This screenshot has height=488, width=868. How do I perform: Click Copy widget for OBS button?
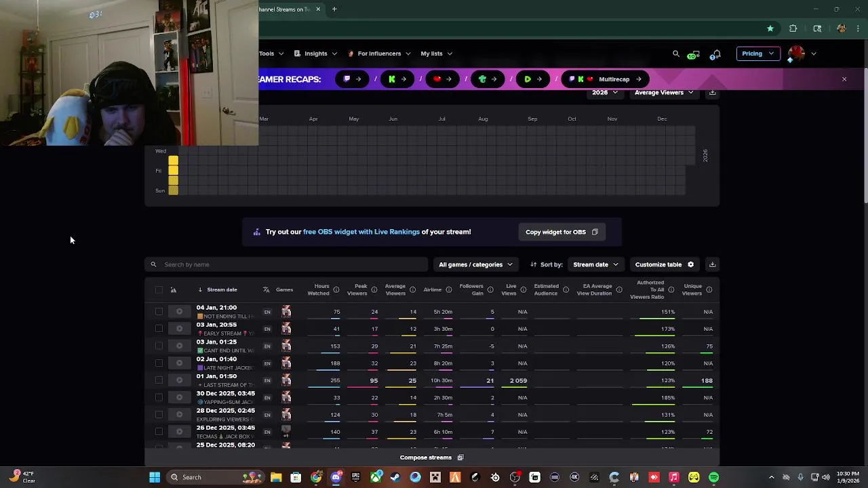561,232
